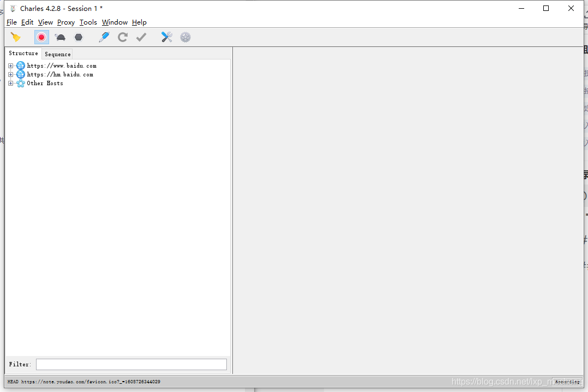Select the https://hm.baidu.com host row
Screen dimensions: 588x392
pos(60,74)
